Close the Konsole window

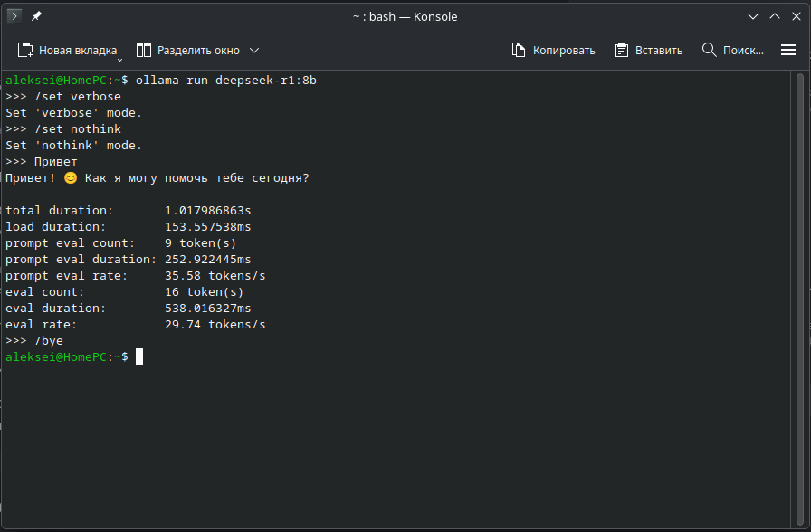(x=797, y=16)
